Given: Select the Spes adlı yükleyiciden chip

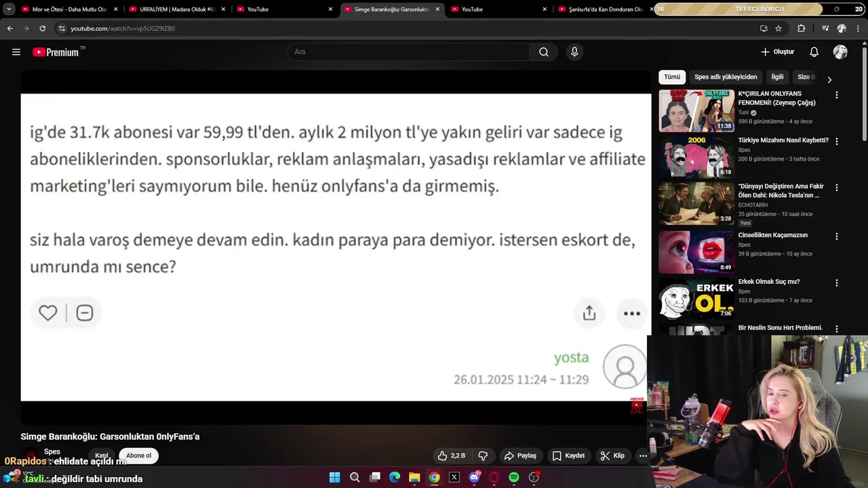Looking at the screenshot, I should click(x=726, y=77).
